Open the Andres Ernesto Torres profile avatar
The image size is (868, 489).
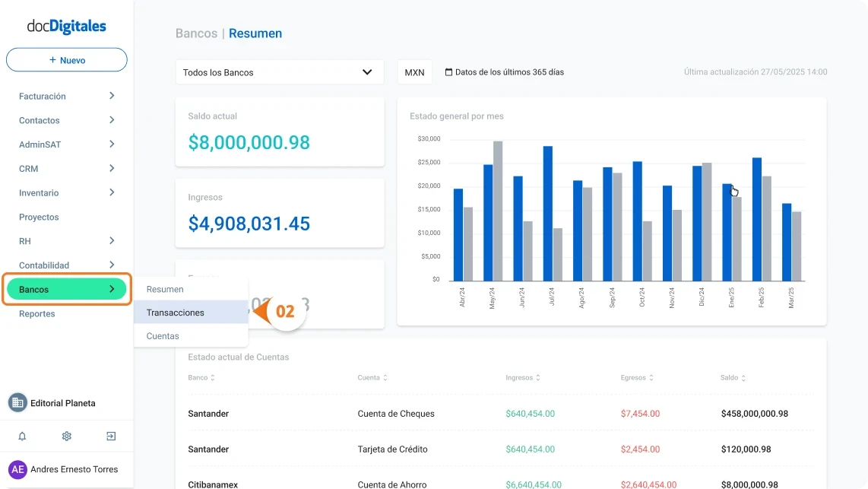point(18,469)
